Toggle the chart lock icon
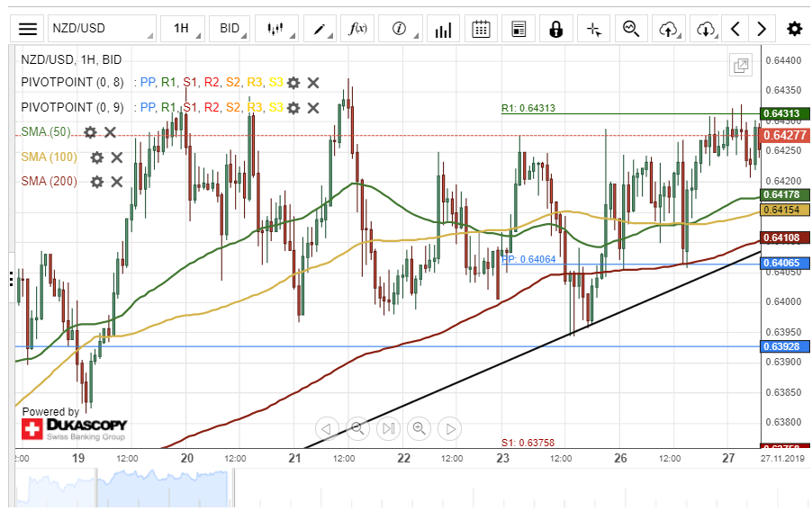Image resolution: width=812 pixels, height=511 pixels. (556, 29)
